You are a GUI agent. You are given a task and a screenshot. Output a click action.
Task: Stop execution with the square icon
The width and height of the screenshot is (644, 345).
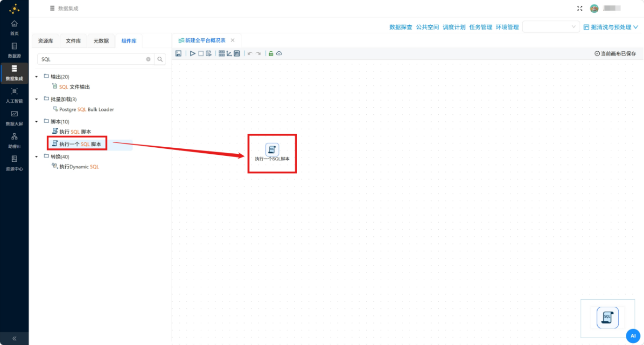pyautogui.click(x=201, y=54)
